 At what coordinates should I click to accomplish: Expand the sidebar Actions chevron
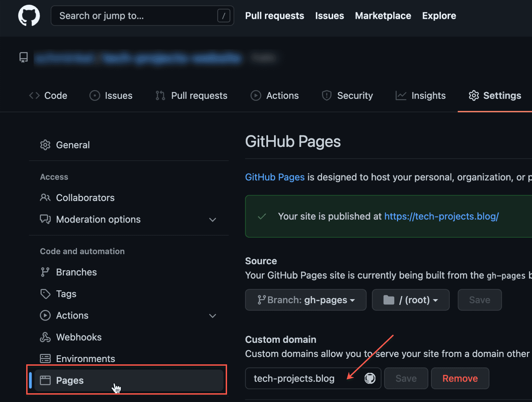pos(213,316)
